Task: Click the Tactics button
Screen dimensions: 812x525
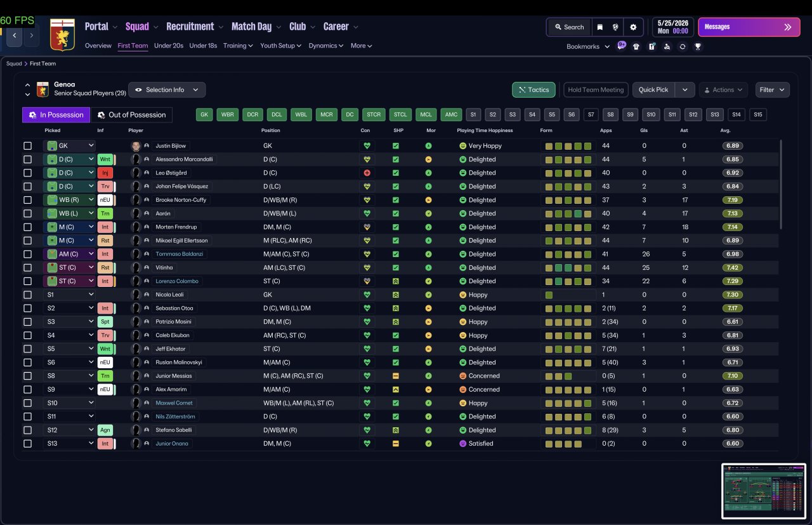Action: [x=534, y=90]
